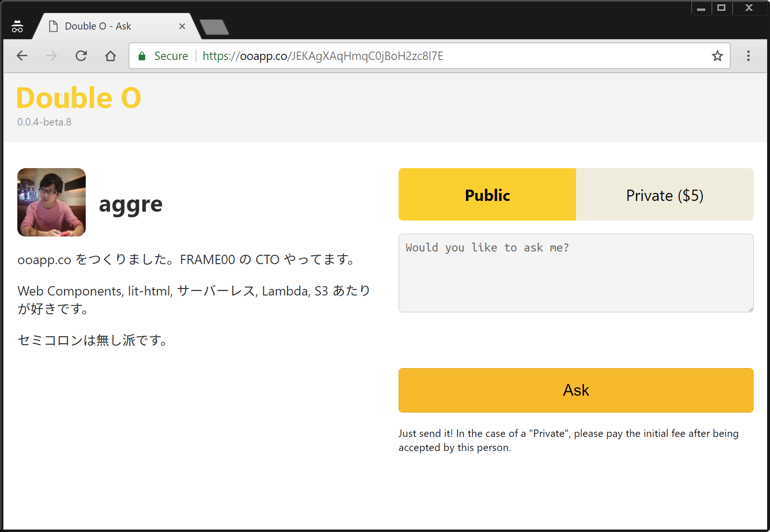
Task: Click aggre's profile photo
Action: coord(52,202)
